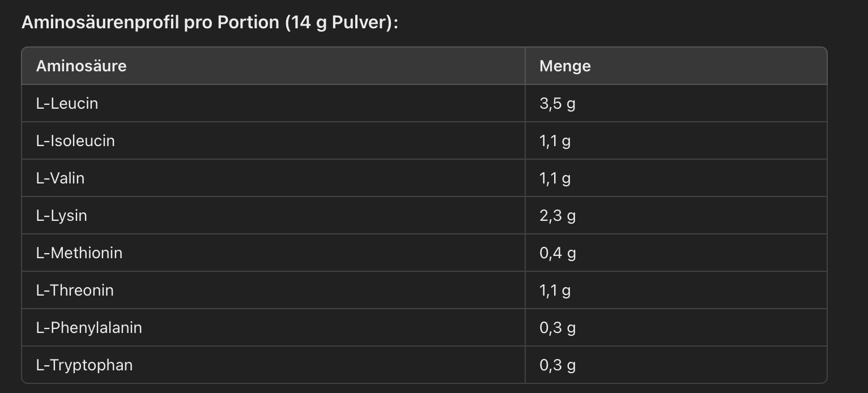Click the L-Tryptophan row label
The height and width of the screenshot is (393, 868).
click(x=84, y=365)
